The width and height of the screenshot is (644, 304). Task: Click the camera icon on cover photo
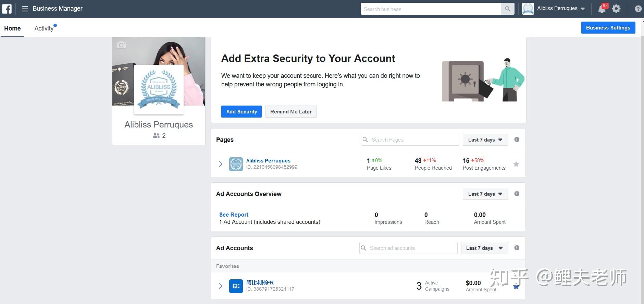coord(121,45)
